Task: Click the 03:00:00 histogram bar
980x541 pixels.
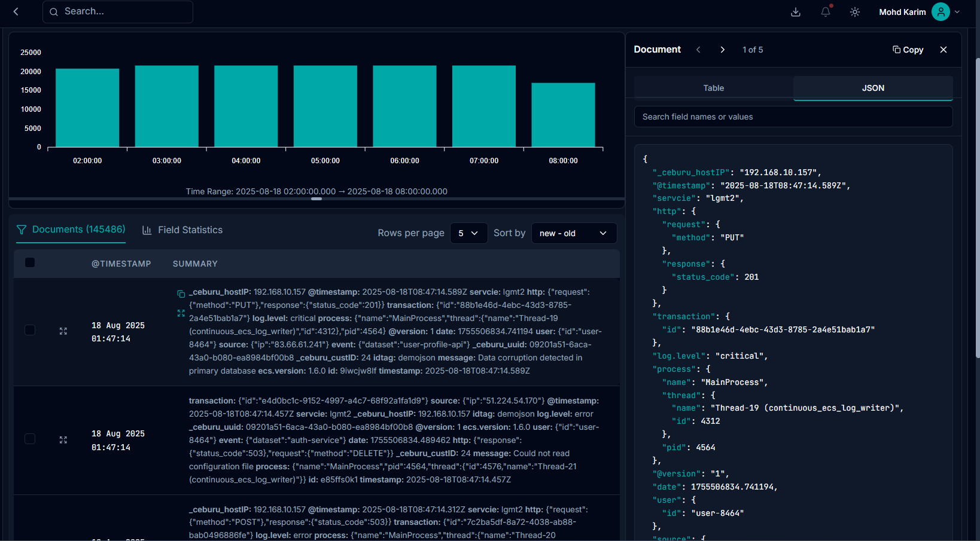Action: [167, 106]
